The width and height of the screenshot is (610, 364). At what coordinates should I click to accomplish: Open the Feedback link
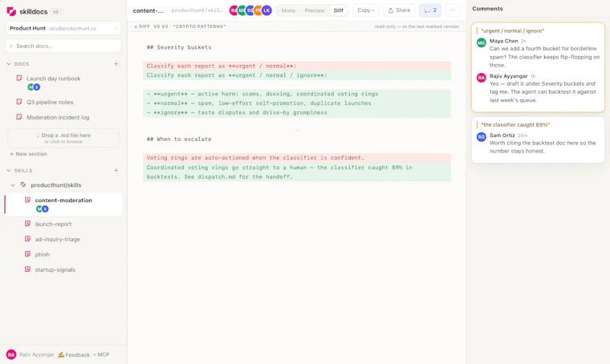pos(74,354)
